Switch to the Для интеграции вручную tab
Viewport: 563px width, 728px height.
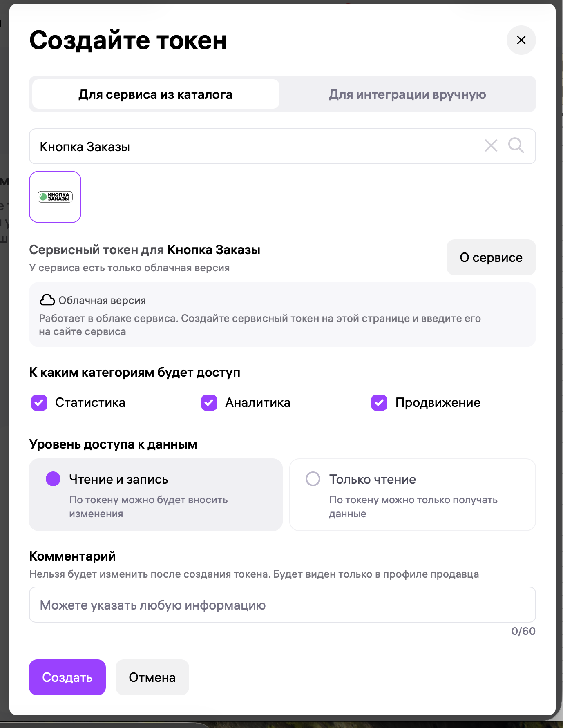407,94
